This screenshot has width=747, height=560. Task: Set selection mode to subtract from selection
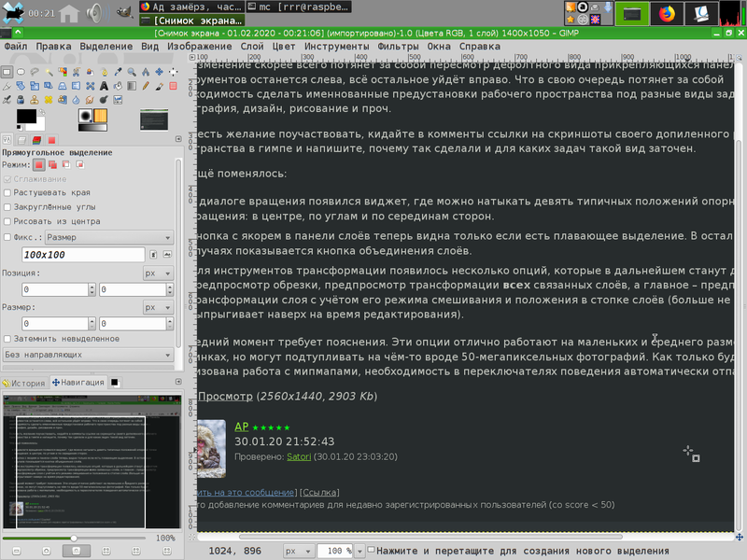(x=66, y=165)
